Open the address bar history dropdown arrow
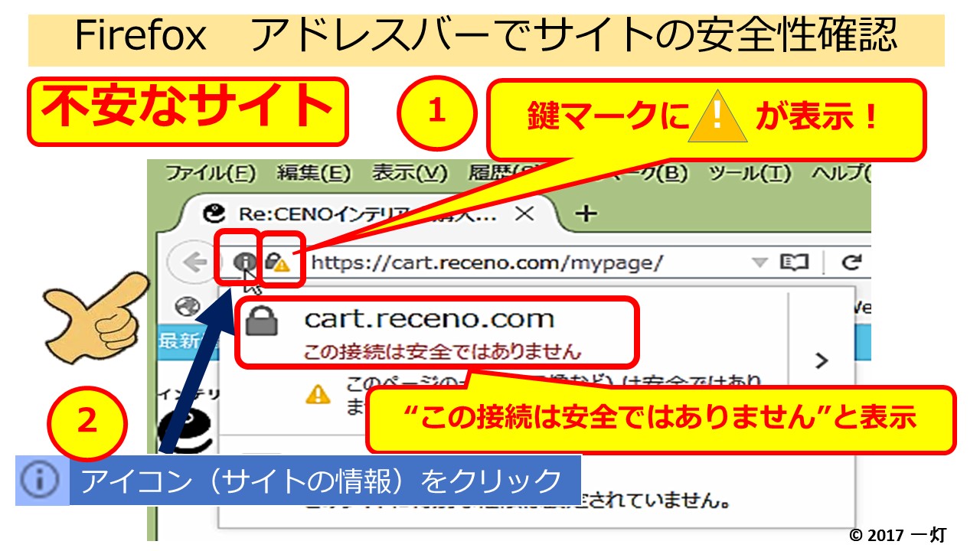 click(759, 263)
